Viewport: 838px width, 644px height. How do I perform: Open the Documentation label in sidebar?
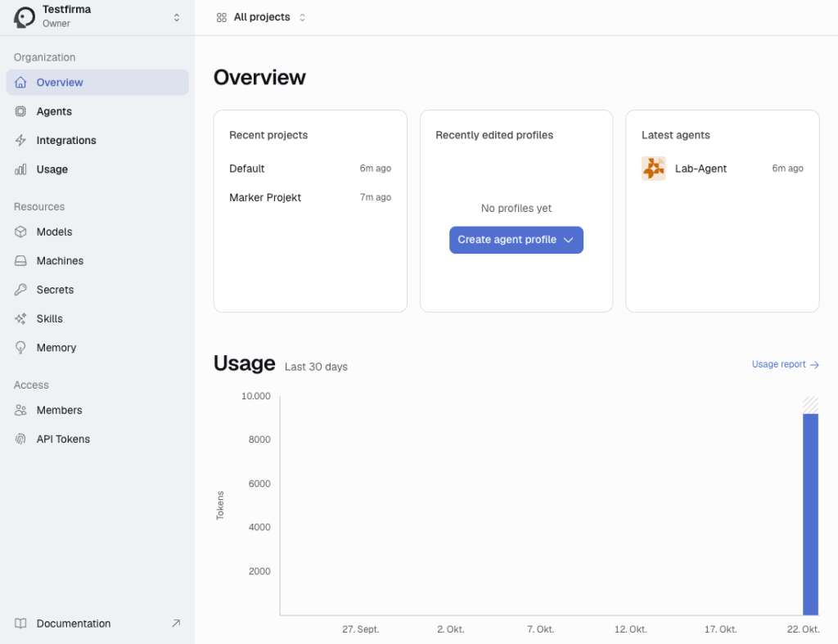pyautogui.click(x=74, y=624)
